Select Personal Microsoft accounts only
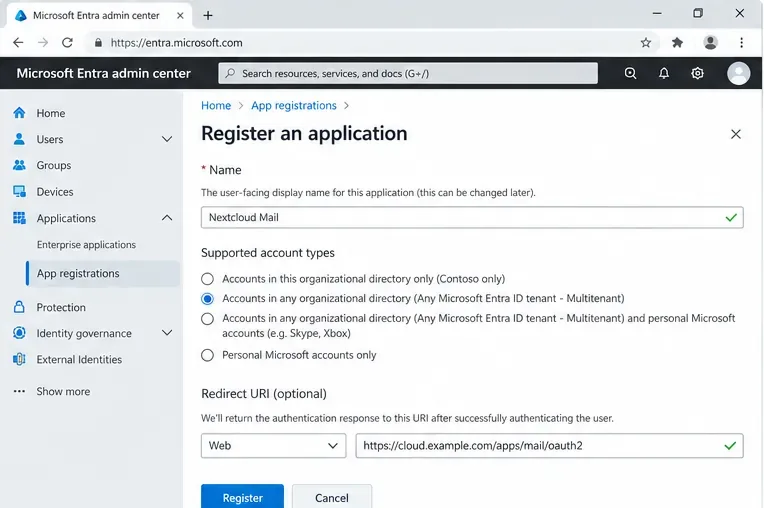 pos(208,355)
